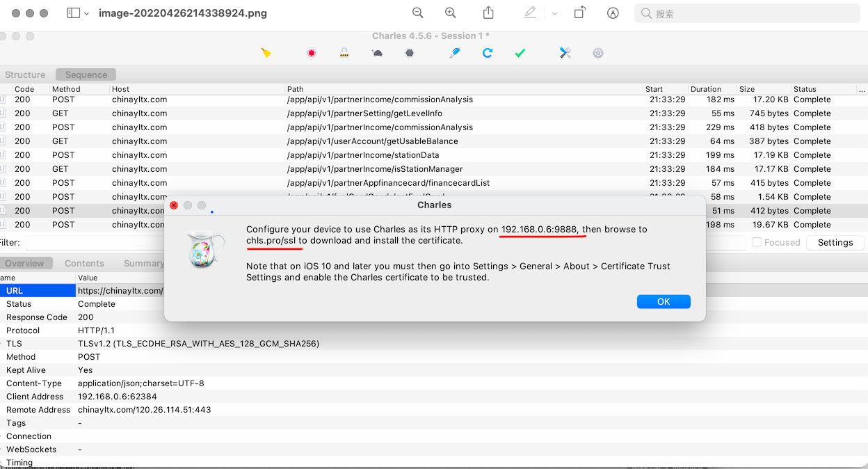Select Content-Type application/json value

(140, 383)
